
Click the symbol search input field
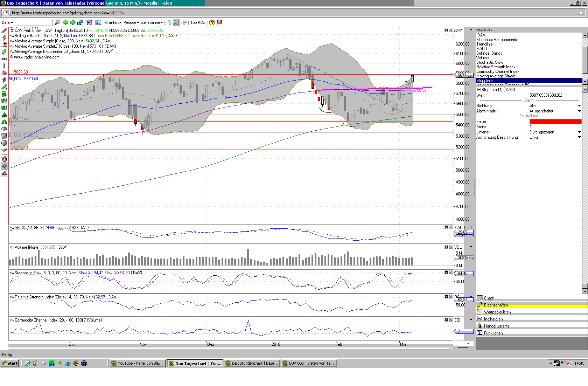click(x=34, y=23)
